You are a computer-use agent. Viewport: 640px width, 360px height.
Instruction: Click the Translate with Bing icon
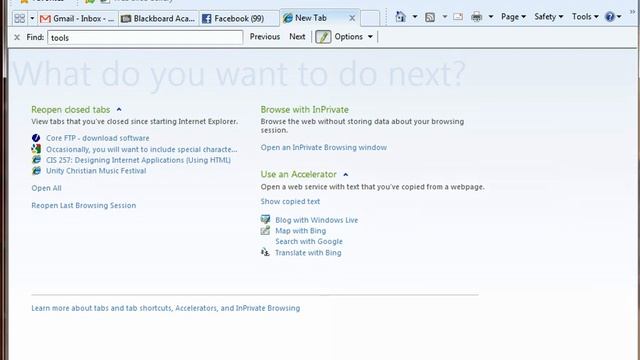click(x=265, y=252)
